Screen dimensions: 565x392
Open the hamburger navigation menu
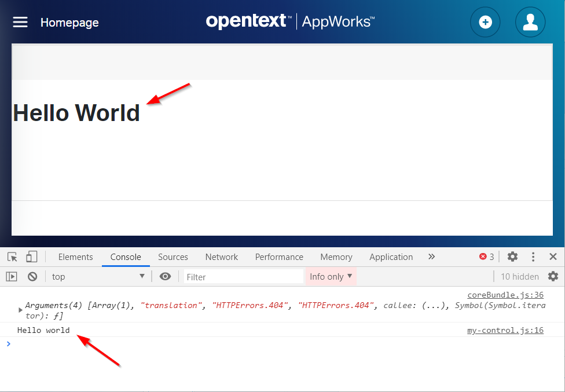point(20,22)
